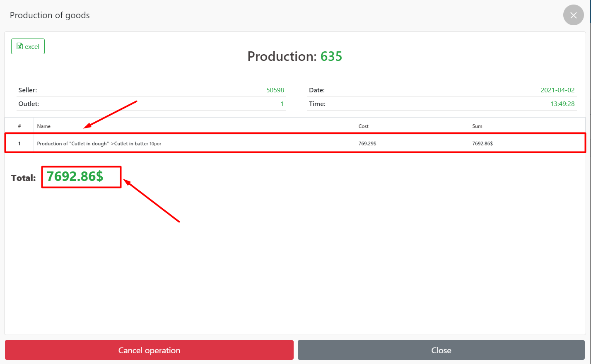Click the production number 635
Viewport: 591px width, 364px height.
point(331,57)
